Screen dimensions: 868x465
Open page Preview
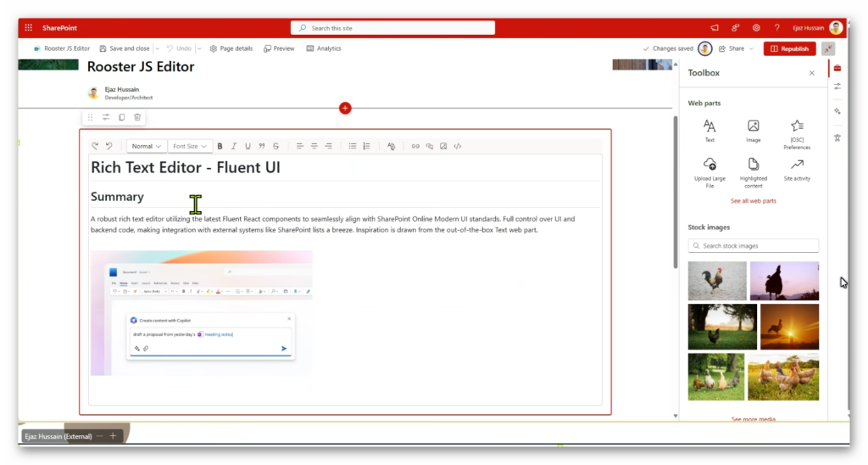pos(279,48)
